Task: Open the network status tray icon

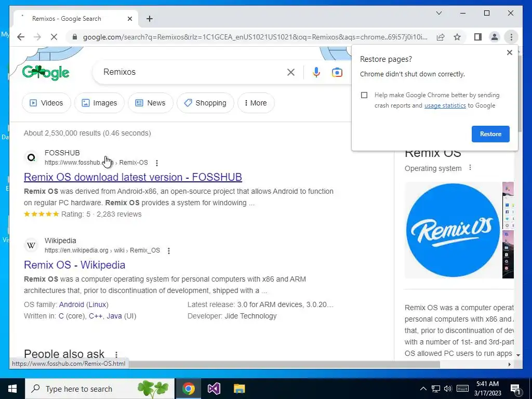Action: point(436,389)
